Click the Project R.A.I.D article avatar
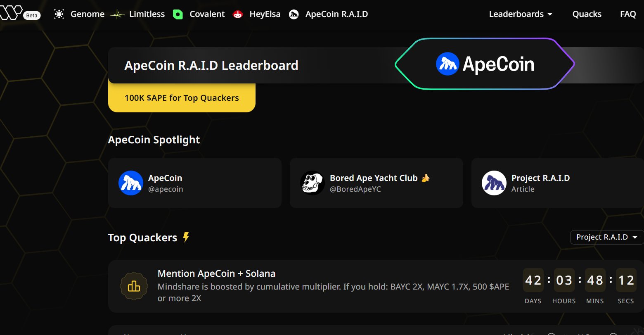This screenshot has width=644, height=335. [x=494, y=183]
